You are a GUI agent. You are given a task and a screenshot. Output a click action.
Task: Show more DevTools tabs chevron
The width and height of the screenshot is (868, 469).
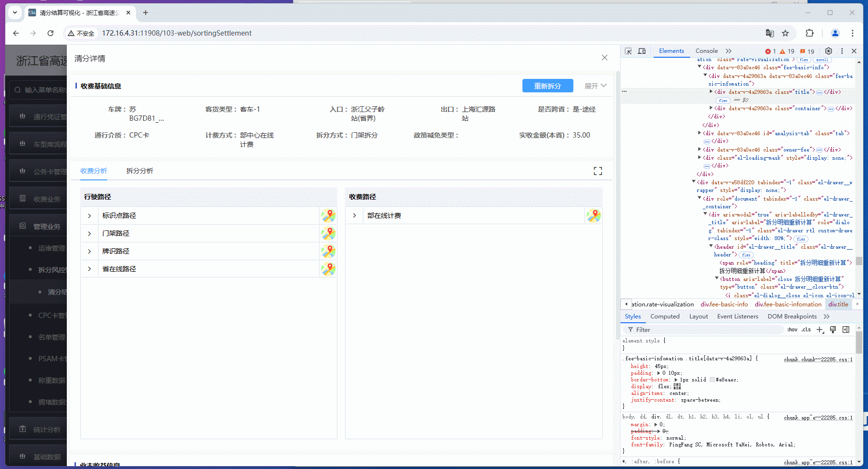729,51
